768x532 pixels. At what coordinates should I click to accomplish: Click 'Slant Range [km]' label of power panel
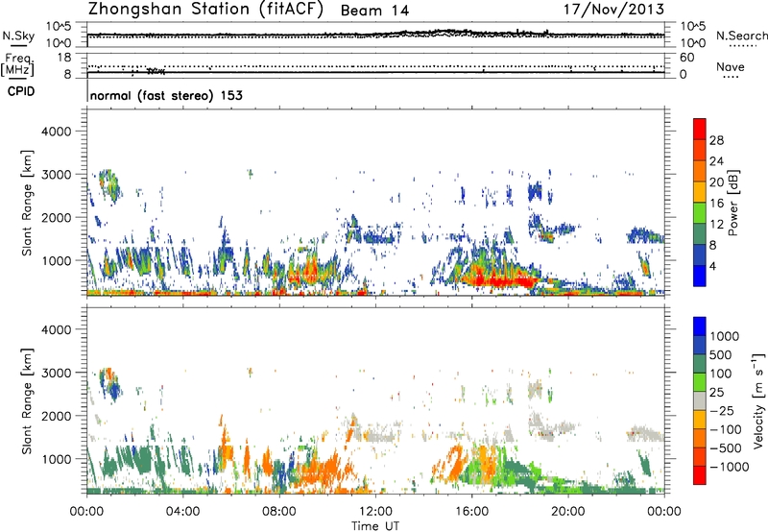point(27,203)
